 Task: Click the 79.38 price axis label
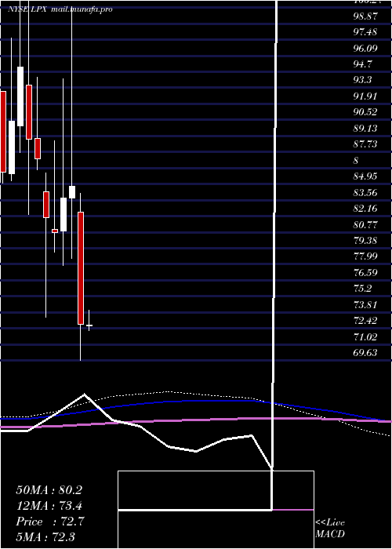[365, 241]
